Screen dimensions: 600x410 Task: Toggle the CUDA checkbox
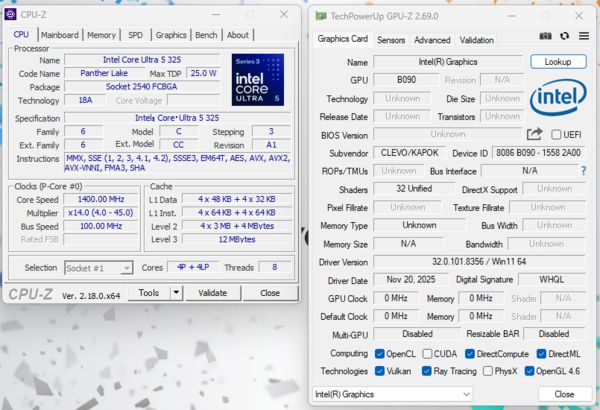click(x=427, y=354)
